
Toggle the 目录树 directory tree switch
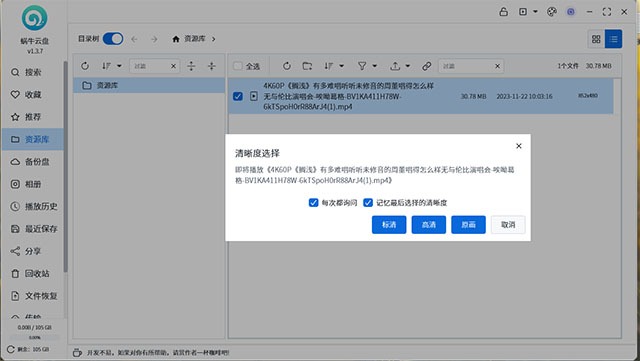tap(113, 39)
